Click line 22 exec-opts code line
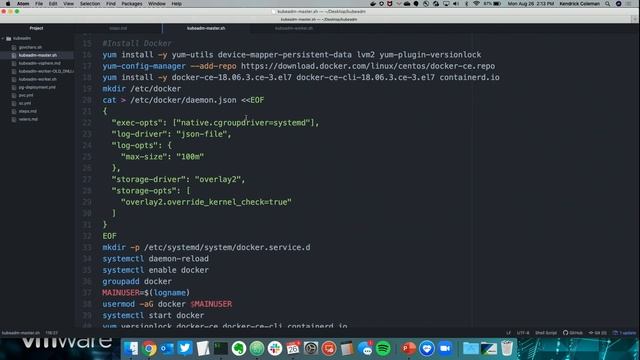The height and width of the screenshot is (360, 640). pyautogui.click(x=215, y=122)
